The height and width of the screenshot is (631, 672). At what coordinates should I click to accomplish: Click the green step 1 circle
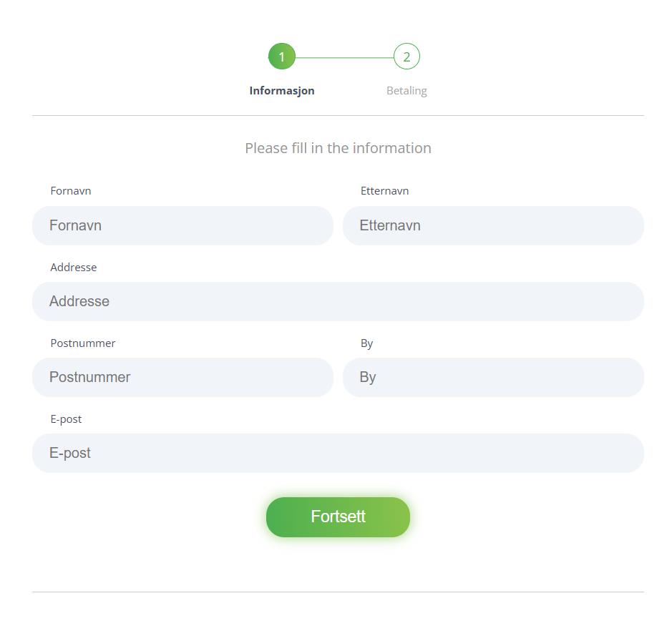(x=281, y=56)
